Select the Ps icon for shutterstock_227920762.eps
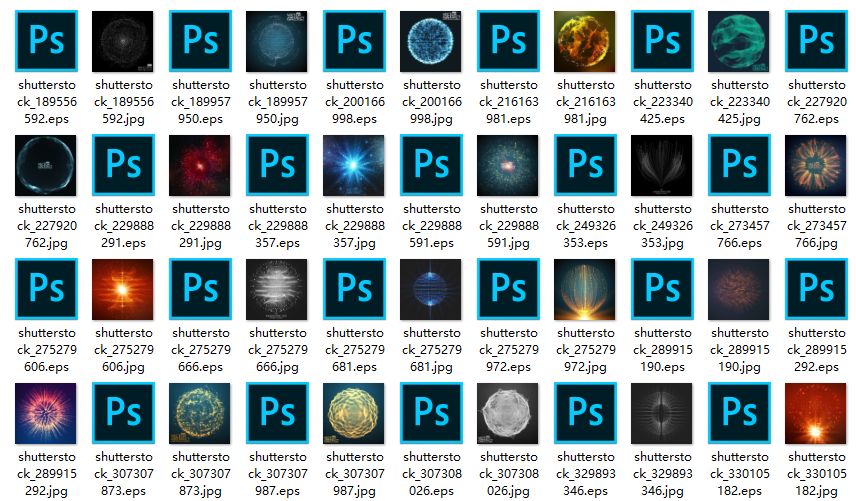The height and width of the screenshot is (501, 856). tap(816, 41)
